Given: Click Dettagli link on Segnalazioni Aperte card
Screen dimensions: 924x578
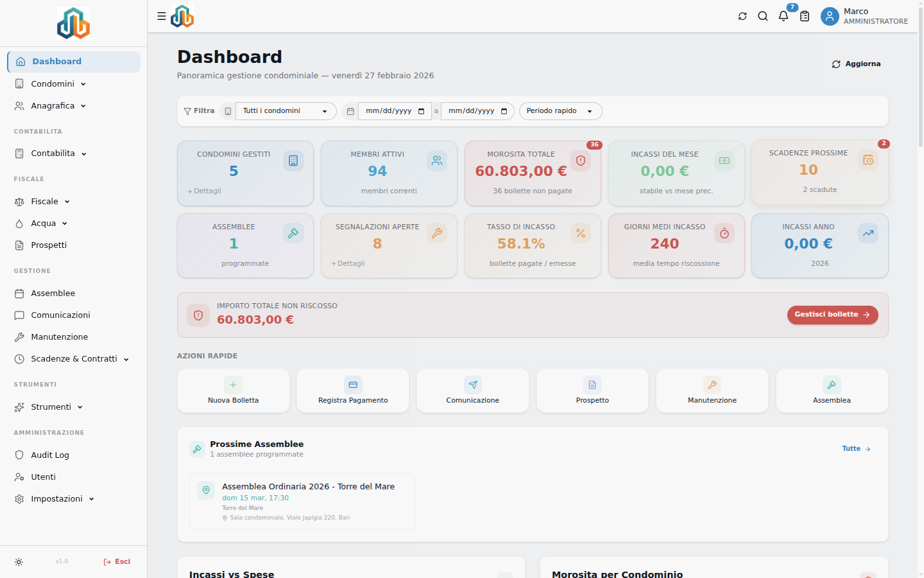Looking at the screenshot, I should [x=348, y=264].
